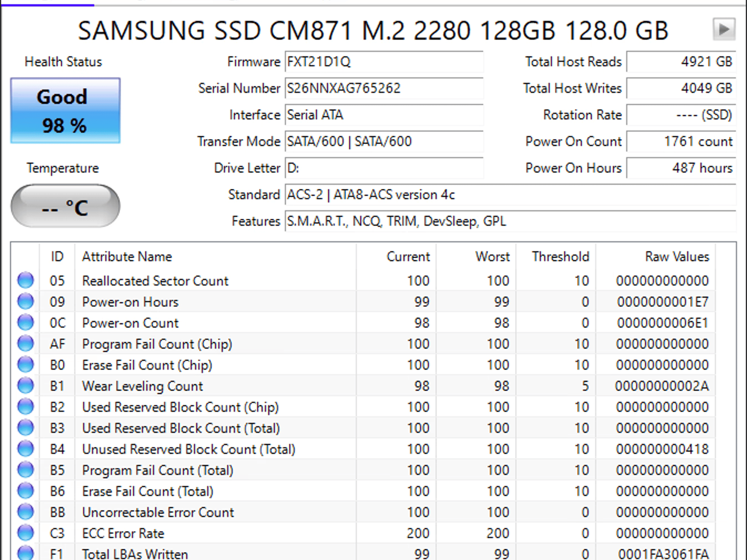The width and height of the screenshot is (747, 560).
Task: Click the Used Reserved Block Count (Chip) dot
Action: (26, 407)
